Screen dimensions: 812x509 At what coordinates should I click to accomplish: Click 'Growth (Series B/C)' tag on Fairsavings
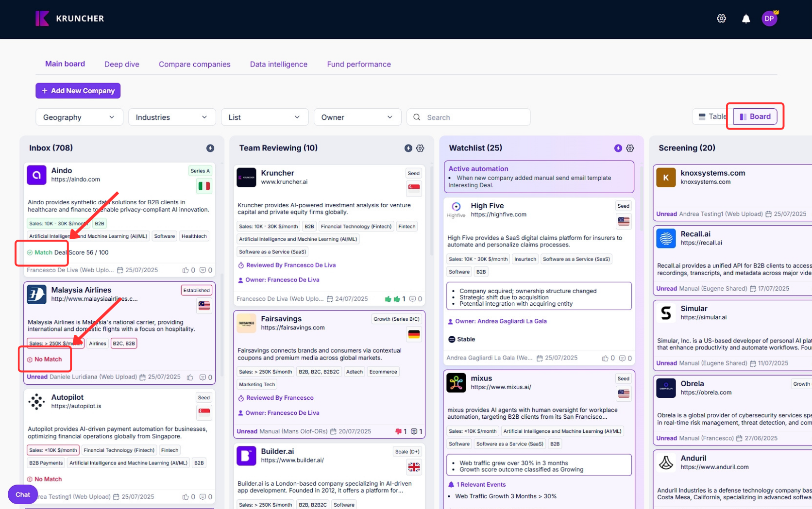point(396,319)
